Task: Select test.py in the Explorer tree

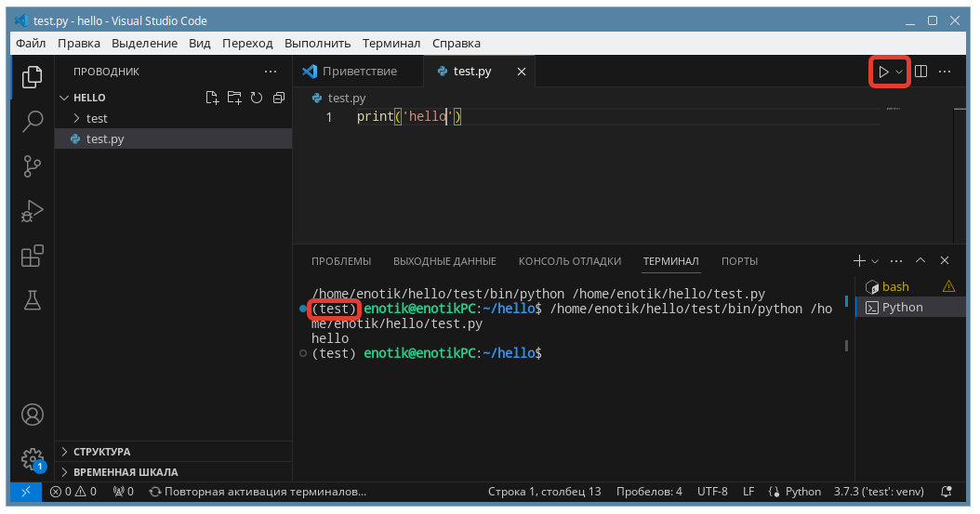Action: (174, 138)
